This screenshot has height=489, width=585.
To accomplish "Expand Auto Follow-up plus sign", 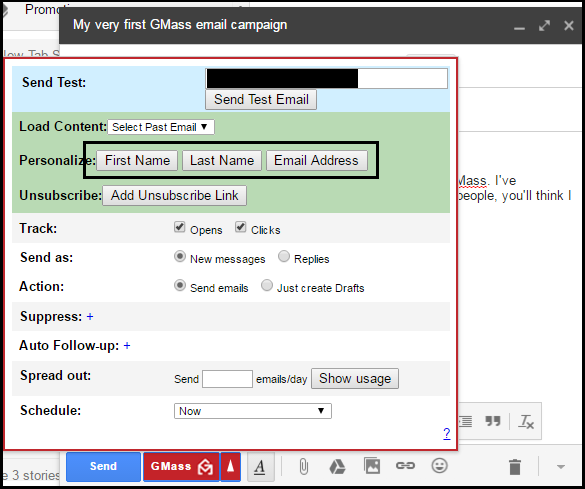I will pyautogui.click(x=127, y=346).
